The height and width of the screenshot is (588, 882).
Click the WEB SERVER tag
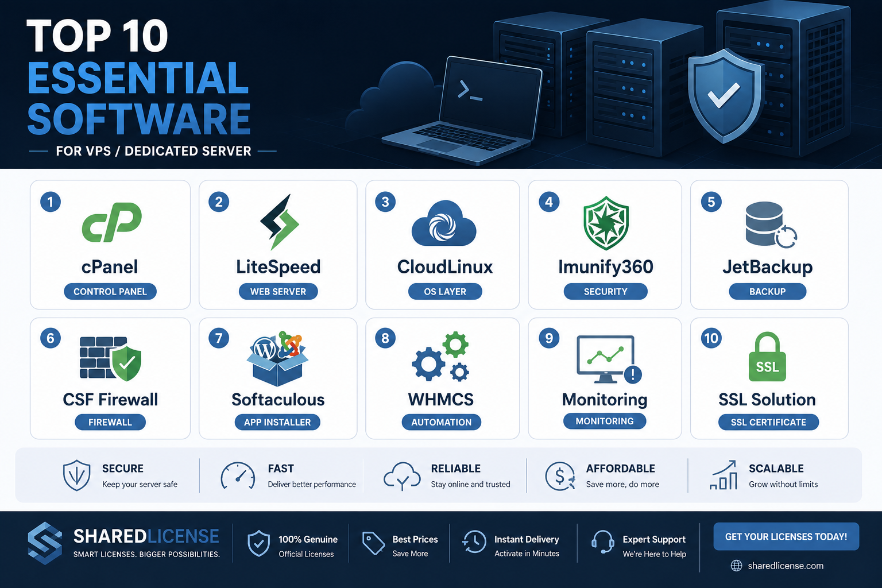[x=278, y=292]
